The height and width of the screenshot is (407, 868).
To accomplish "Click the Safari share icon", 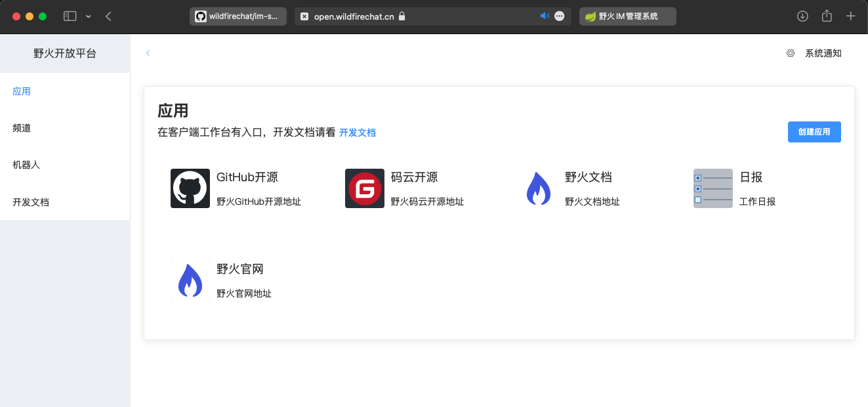I will click(x=827, y=16).
